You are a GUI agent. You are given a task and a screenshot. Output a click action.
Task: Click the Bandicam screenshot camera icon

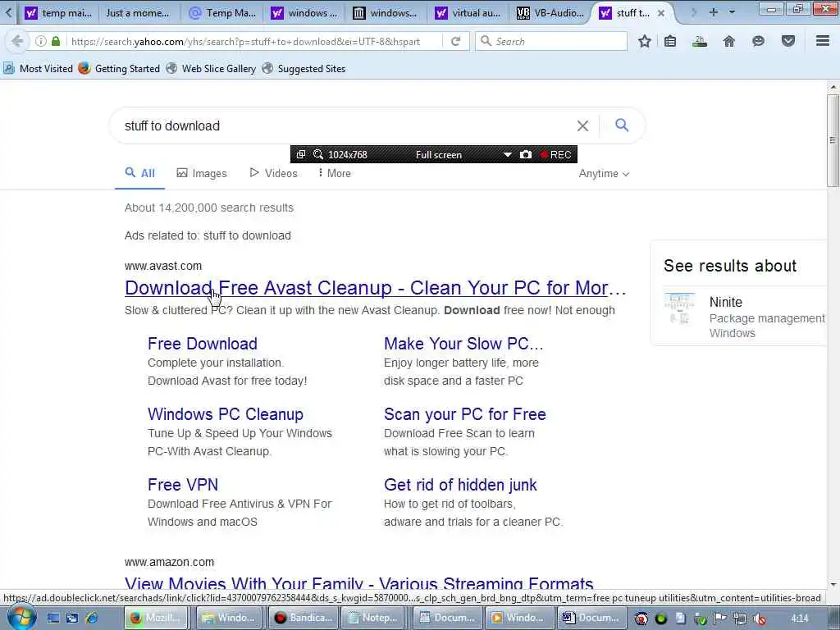[526, 154]
